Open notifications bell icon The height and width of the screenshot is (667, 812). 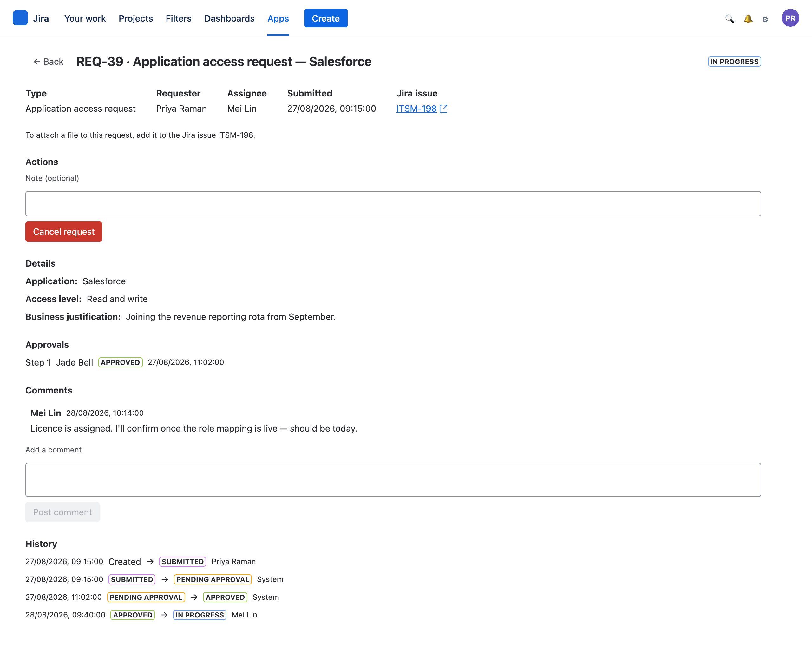(x=748, y=18)
